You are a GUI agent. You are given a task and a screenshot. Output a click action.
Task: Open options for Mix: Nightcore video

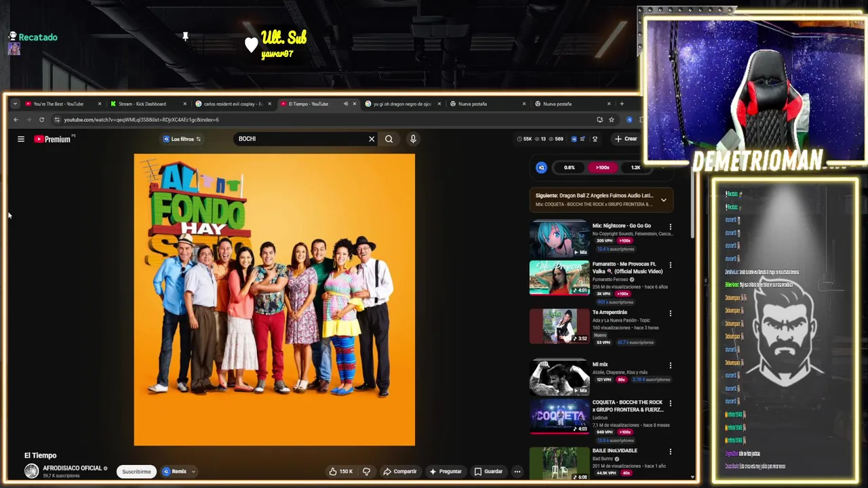pyautogui.click(x=671, y=226)
